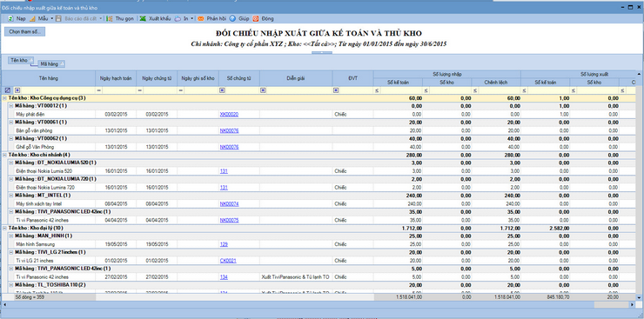Image resolution: width=644 pixels, height=319 pixels.
Task: Open NK00076 link in Bàn gỗ văn phòng row
Action: 229,130
